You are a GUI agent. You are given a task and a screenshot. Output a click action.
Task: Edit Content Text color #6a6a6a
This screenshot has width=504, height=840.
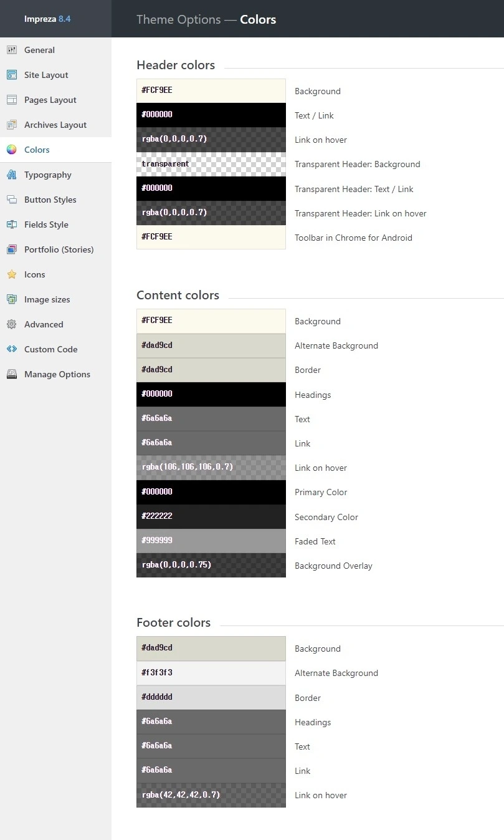[211, 418]
